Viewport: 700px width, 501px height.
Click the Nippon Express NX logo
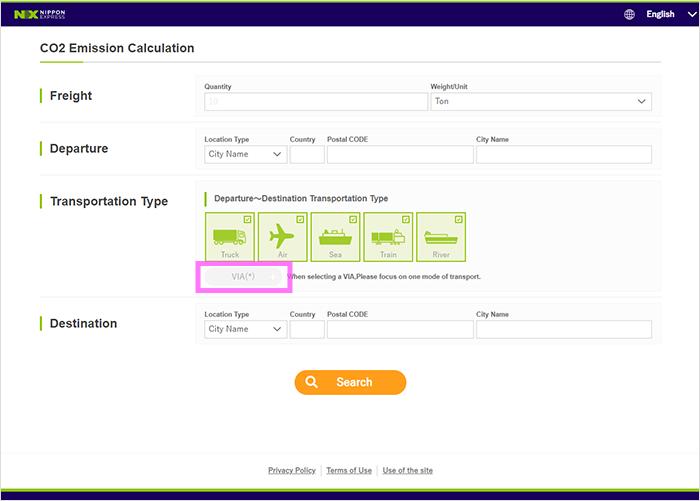(x=40, y=14)
